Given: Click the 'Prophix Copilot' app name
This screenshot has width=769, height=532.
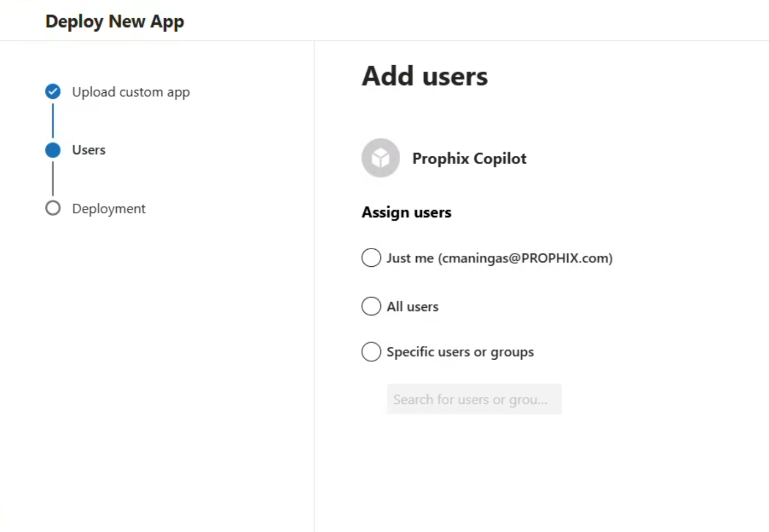Looking at the screenshot, I should (x=469, y=159).
